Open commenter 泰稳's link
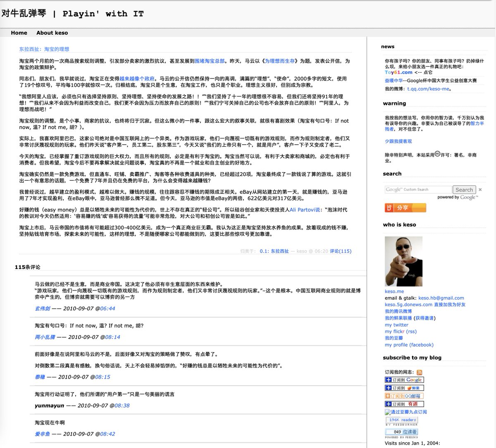 tap(40, 377)
